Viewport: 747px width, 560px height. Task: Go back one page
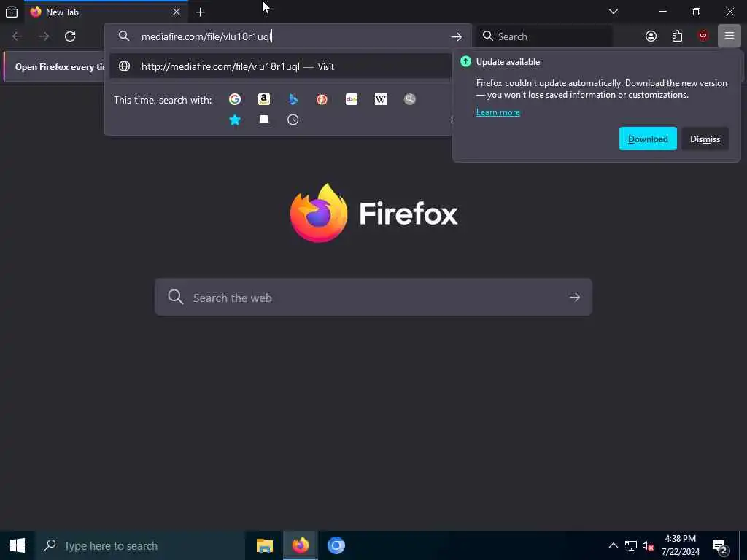pyautogui.click(x=18, y=36)
